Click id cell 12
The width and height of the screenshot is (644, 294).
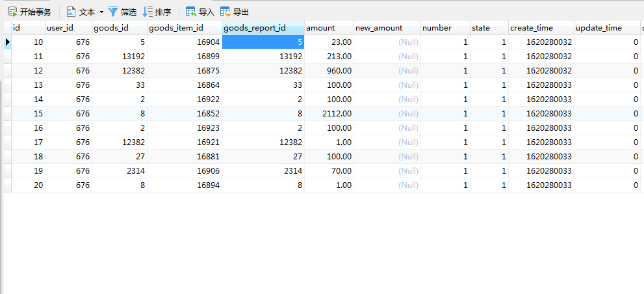[29, 71]
